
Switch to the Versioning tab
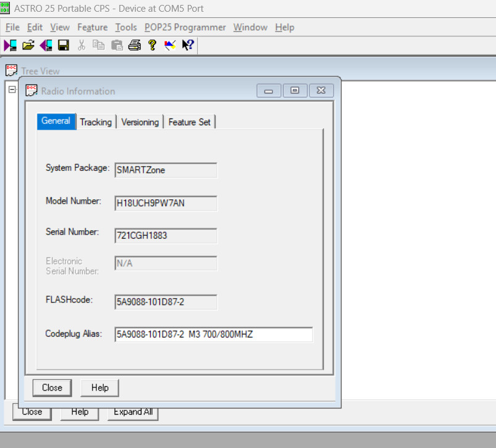(140, 122)
